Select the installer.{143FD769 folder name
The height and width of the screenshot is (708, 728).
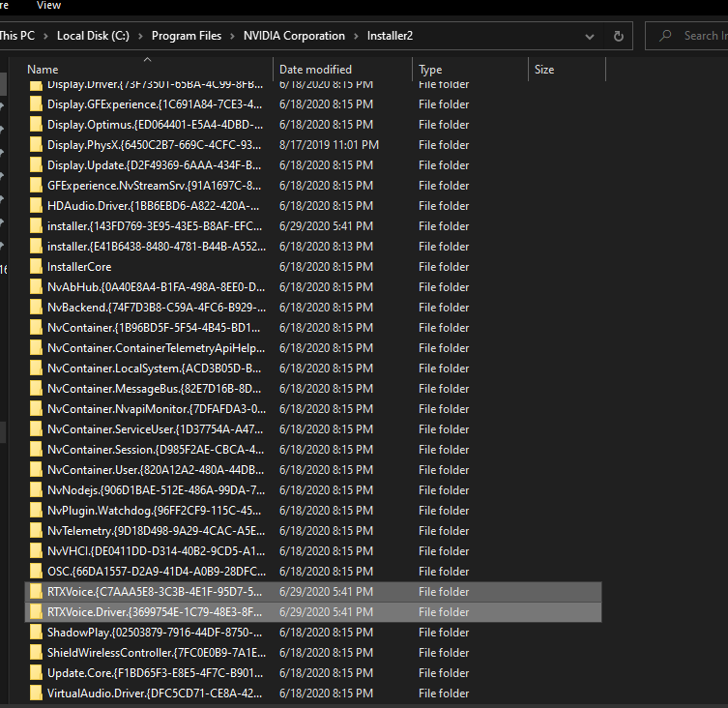(x=155, y=226)
